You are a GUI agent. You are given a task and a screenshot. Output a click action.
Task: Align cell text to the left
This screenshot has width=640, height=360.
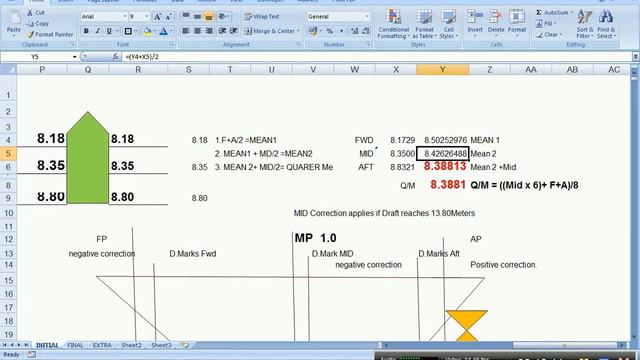(x=186, y=31)
